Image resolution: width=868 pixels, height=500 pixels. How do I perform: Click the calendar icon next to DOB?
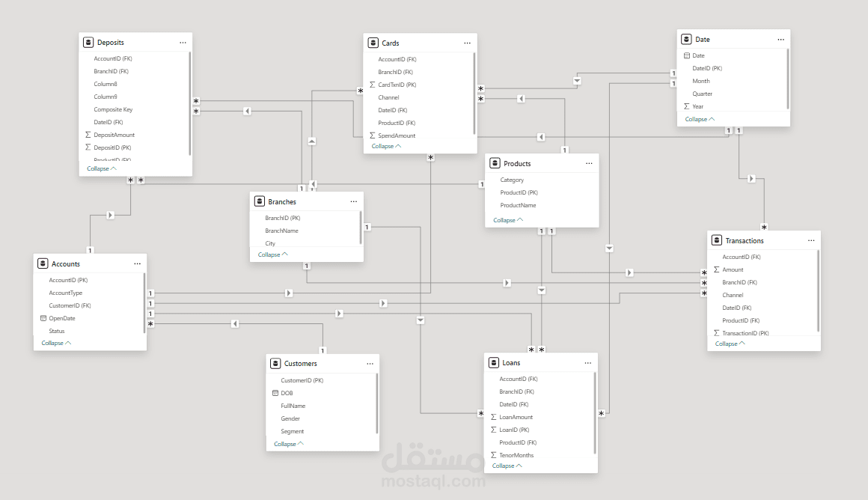pos(274,392)
